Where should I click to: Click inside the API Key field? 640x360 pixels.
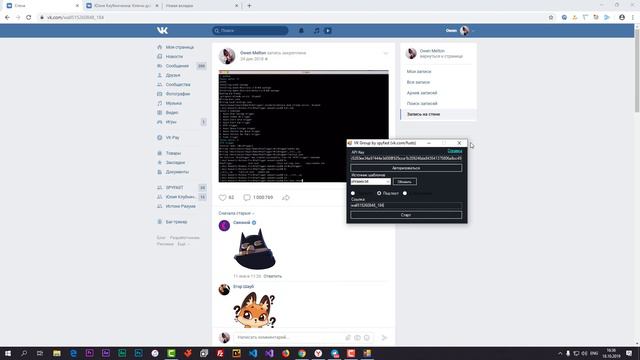pos(406,158)
